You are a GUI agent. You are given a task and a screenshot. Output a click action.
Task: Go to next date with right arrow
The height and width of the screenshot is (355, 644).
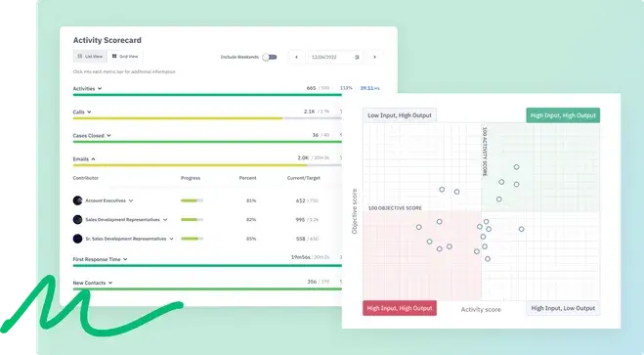click(x=374, y=57)
